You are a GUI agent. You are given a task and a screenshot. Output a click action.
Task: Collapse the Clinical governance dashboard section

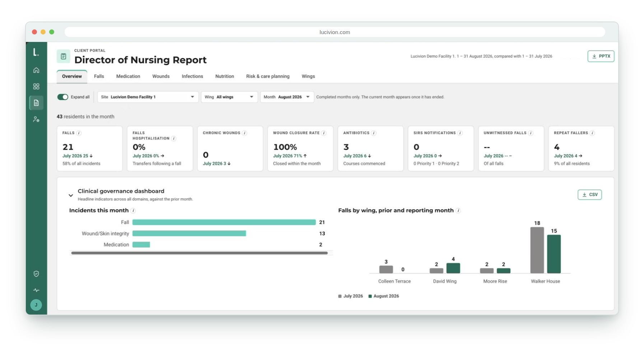(x=71, y=195)
